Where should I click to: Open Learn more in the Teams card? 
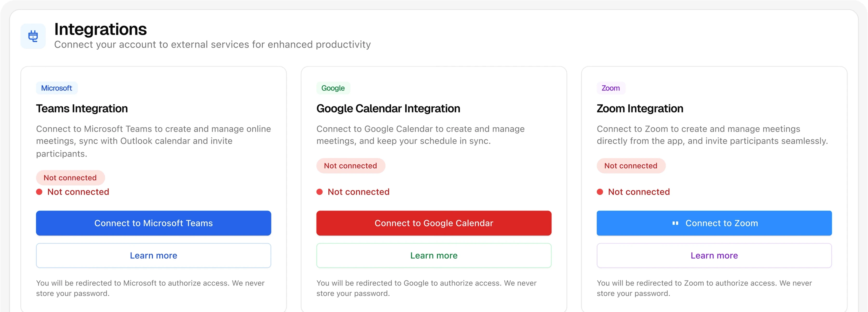153,255
